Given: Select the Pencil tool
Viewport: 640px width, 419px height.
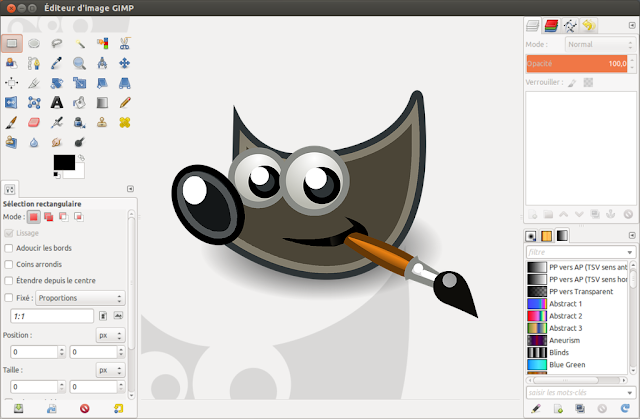Looking at the screenshot, I should tap(124, 102).
